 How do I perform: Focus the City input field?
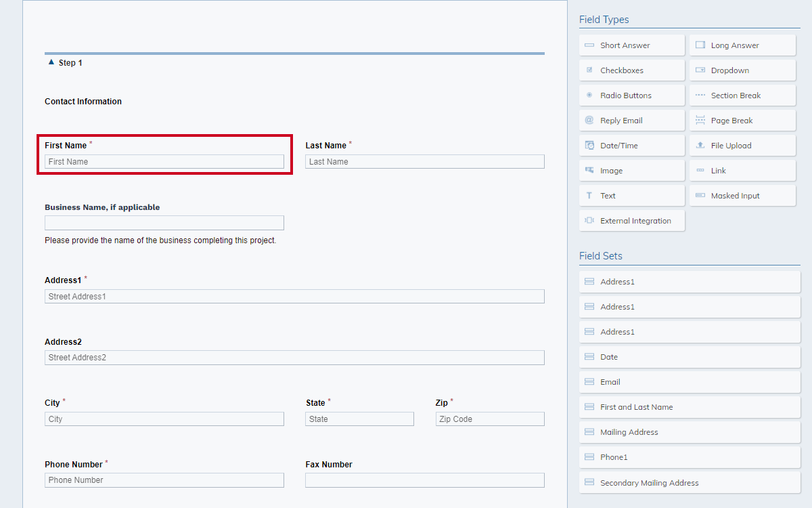point(164,419)
